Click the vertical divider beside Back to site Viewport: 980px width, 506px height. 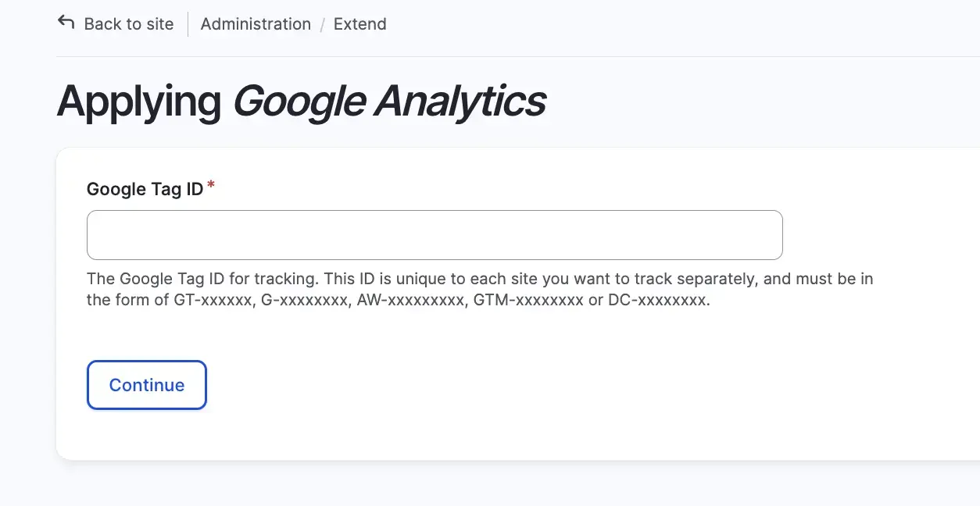pos(188,24)
